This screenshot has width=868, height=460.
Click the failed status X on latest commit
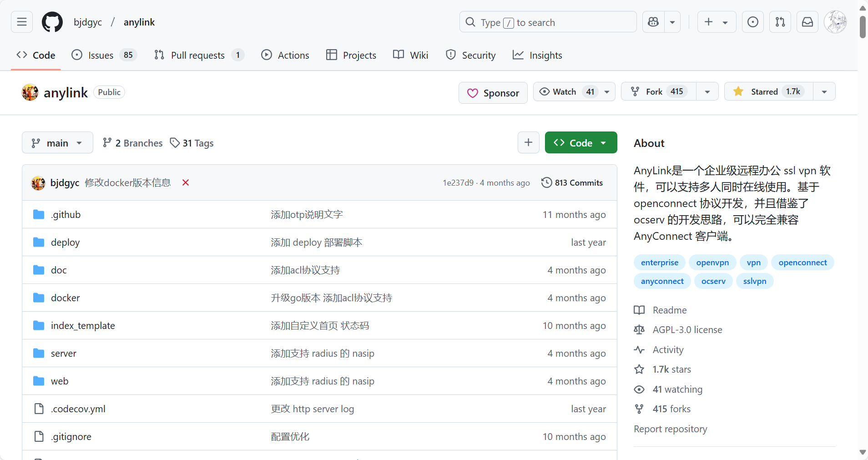click(x=186, y=182)
